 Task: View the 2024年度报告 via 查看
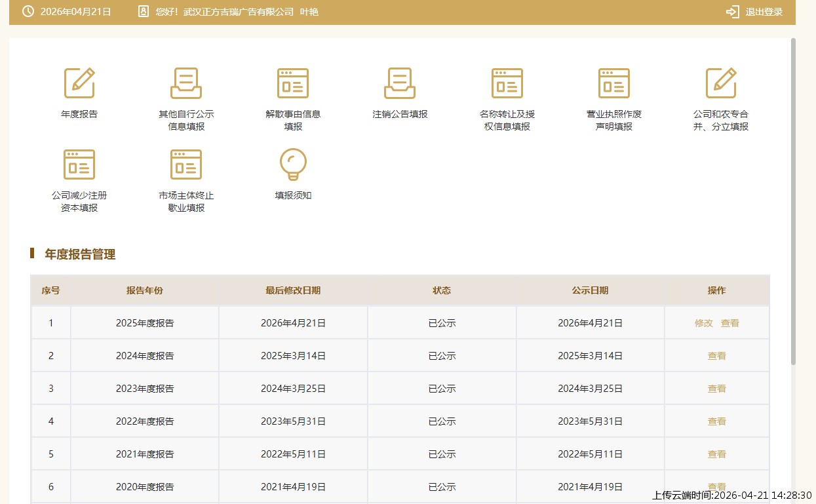(717, 356)
